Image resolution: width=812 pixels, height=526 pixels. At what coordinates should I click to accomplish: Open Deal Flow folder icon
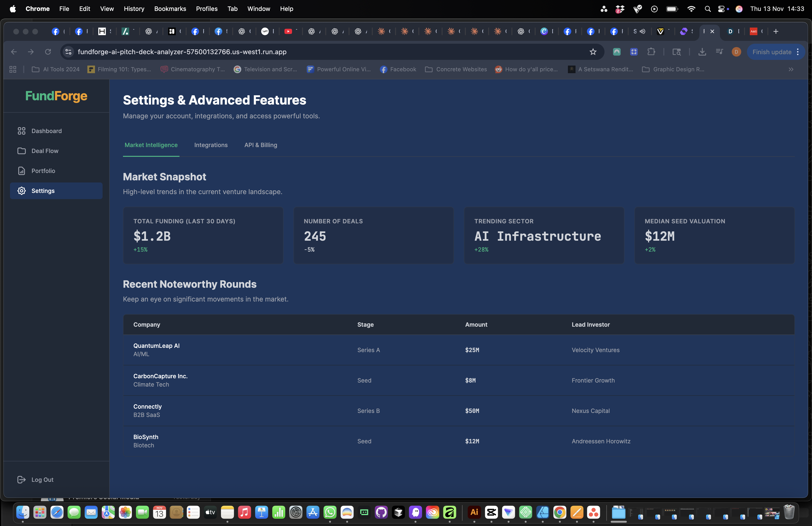22,151
